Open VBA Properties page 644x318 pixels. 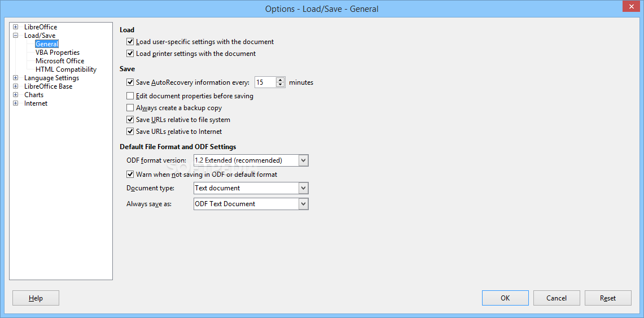pos(58,53)
